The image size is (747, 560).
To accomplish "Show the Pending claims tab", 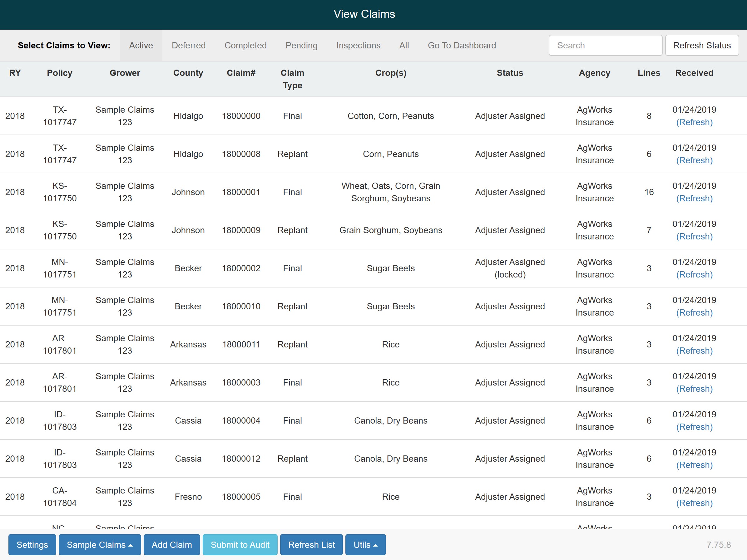I will pyautogui.click(x=301, y=45).
